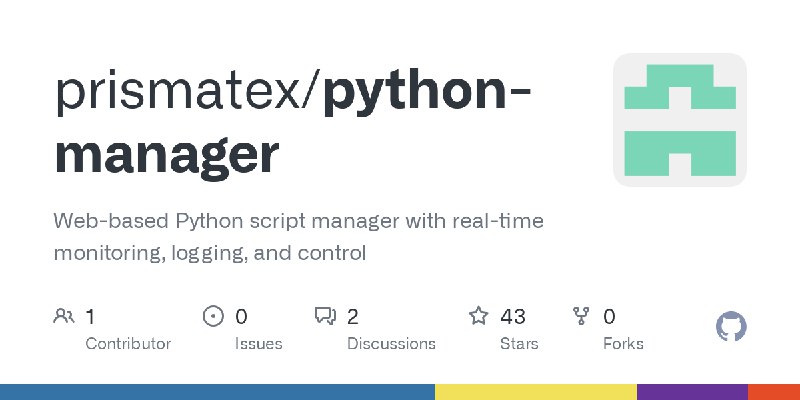Click the Stars label
This screenshot has width=800, height=400.
click(x=519, y=344)
